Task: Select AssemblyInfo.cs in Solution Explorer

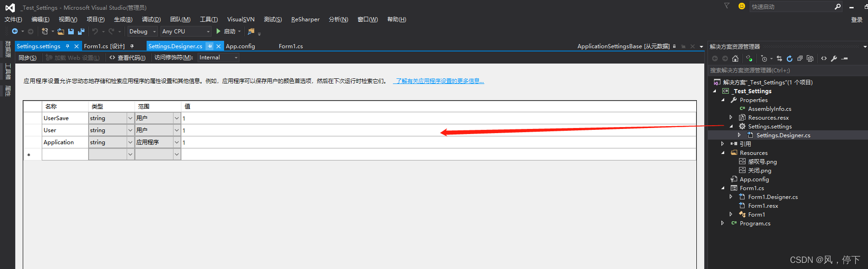Action: click(x=770, y=109)
